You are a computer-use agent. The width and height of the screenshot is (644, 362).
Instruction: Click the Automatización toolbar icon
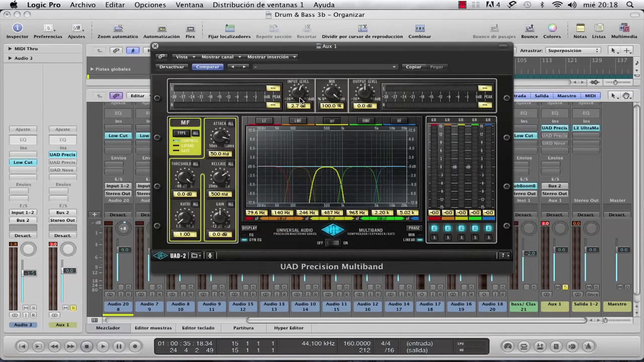[x=162, y=28]
